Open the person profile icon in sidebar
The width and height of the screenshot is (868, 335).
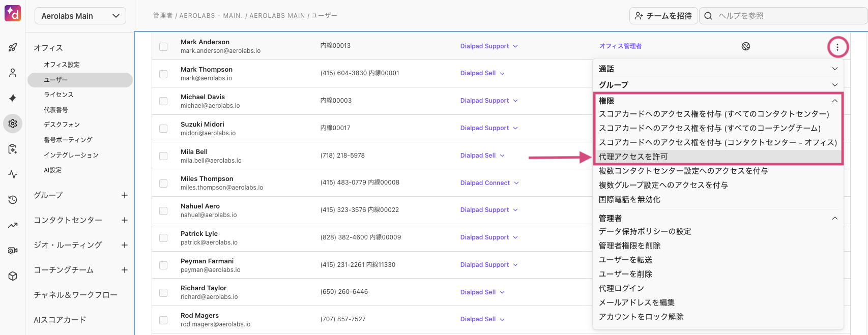(x=13, y=73)
